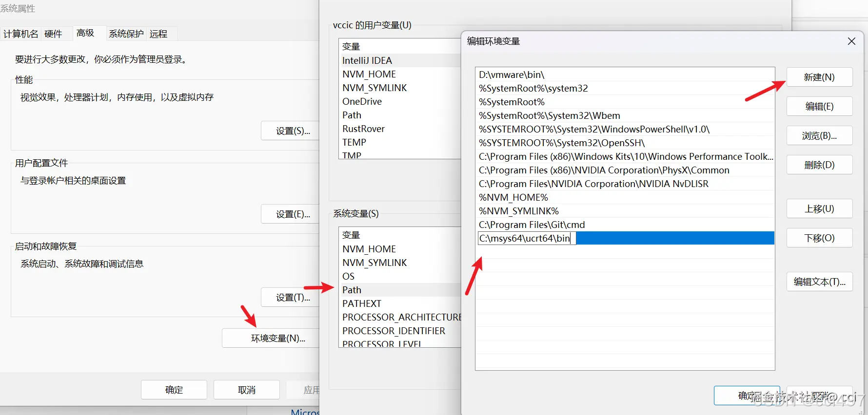Select PROCESSOR_IDENTIFIER system variable
The width and height of the screenshot is (868, 415).
pyautogui.click(x=400, y=331)
